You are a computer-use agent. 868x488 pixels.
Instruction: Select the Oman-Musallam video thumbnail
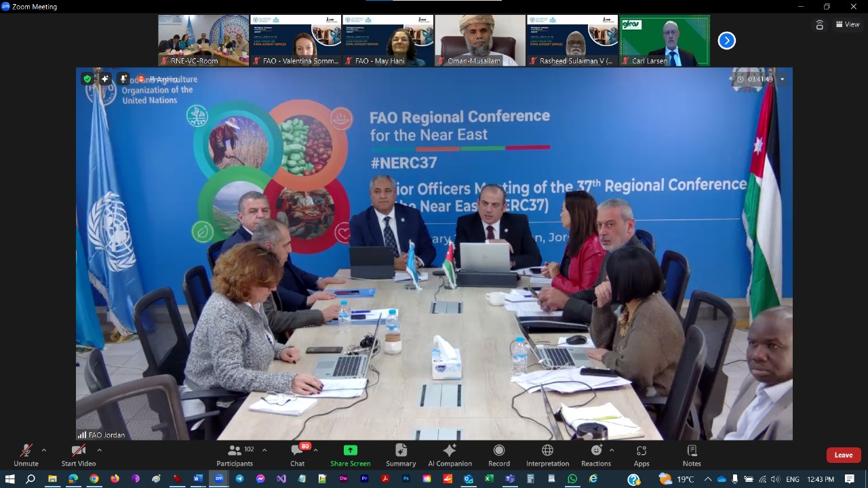tap(480, 41)
